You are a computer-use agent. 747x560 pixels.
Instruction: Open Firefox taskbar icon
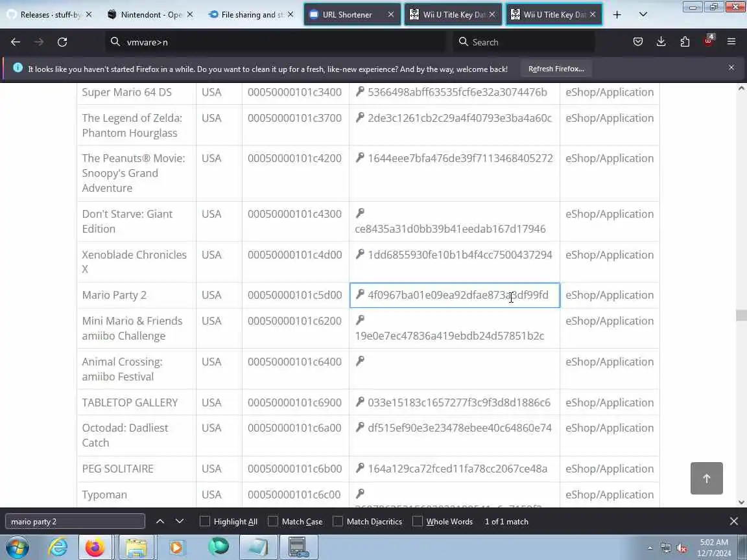[x=95, y=548]
